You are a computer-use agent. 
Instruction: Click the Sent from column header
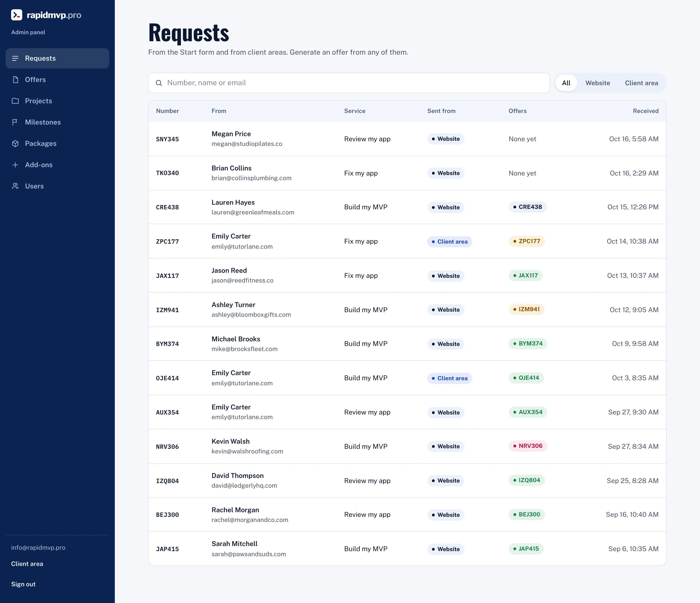pos(441,111)
